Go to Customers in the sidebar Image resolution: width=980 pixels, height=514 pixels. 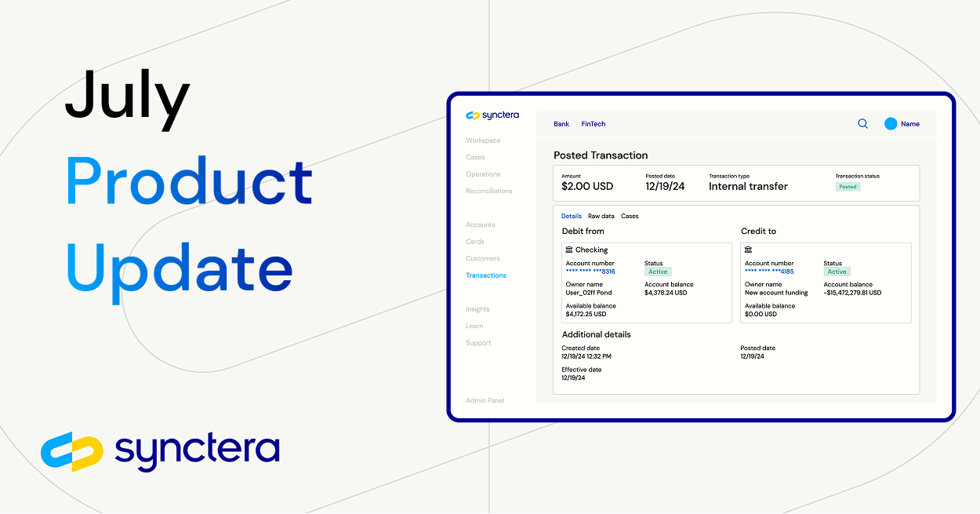[483, 258]
